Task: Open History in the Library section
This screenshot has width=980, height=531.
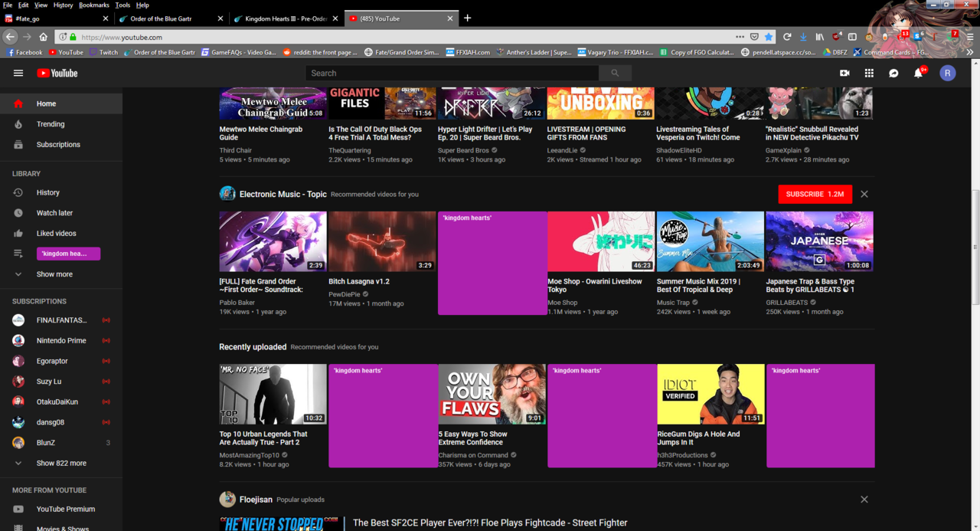Action: click(x=61, y=193)
